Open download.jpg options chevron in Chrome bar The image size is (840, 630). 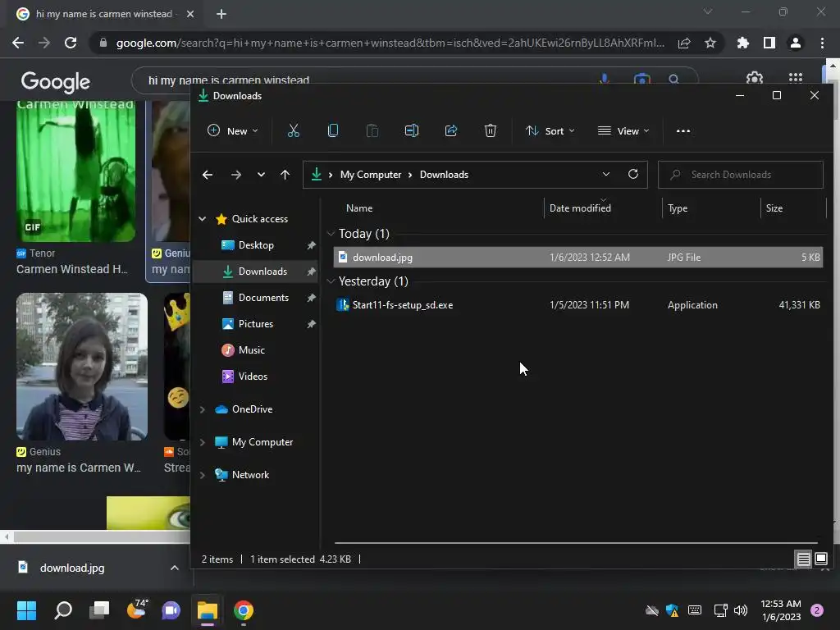coord(174,568)
